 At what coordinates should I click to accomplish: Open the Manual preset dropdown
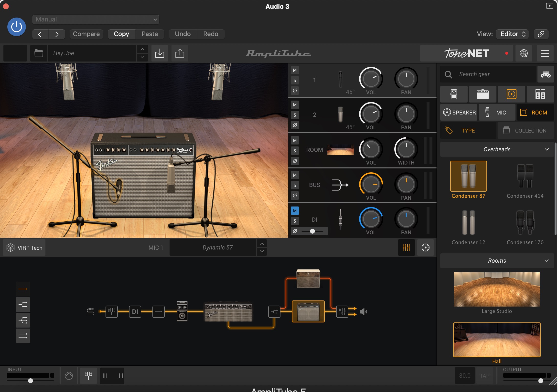tap(96, 20)
